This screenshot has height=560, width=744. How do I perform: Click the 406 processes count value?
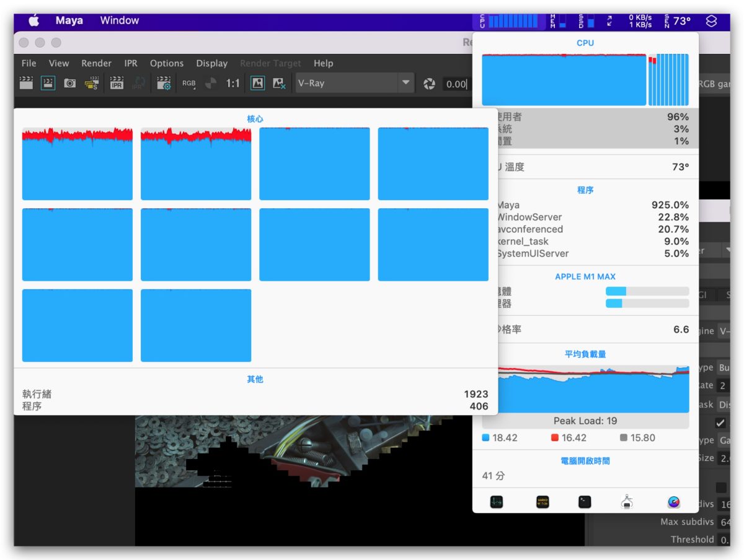[x=479, y=406]
